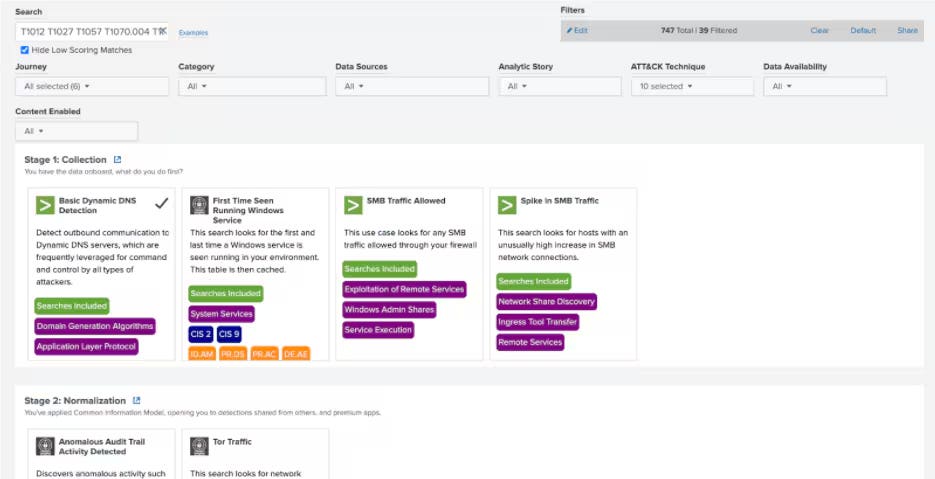This screenshot has height=479, width=935.
Task: Click the green icon on Basic Dynamic DNS Detection
Action: click(45, 205)
